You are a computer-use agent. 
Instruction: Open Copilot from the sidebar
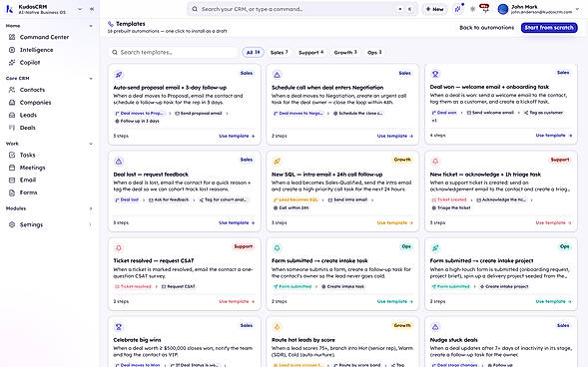coord(30,63)
